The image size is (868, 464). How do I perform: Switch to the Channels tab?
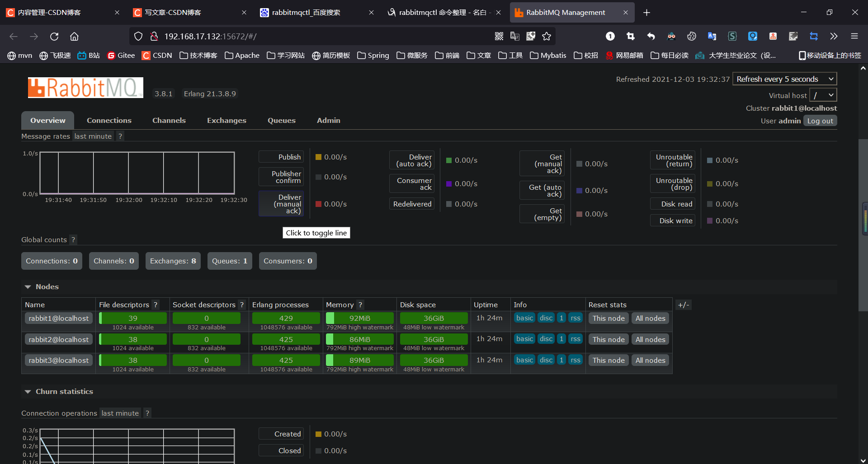pos(169,120)
